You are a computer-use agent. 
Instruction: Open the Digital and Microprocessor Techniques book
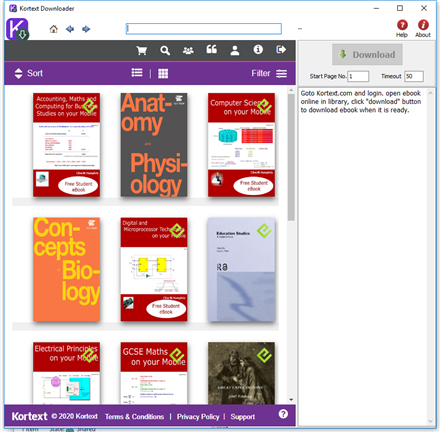154,269
